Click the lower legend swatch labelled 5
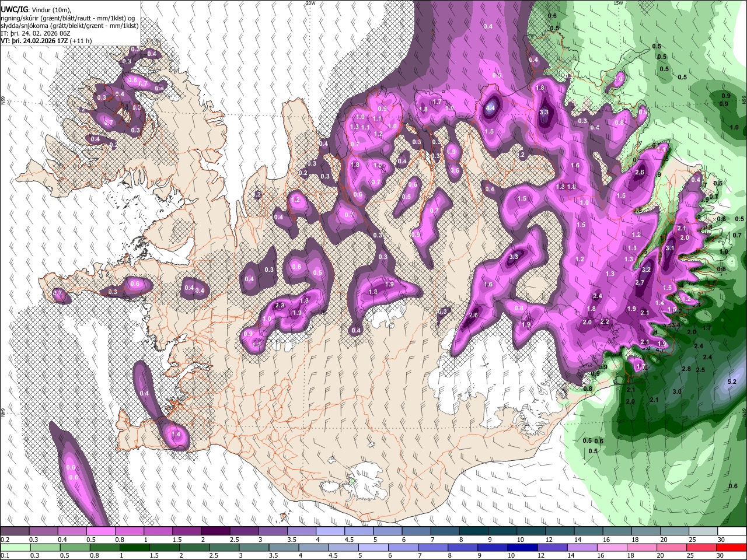747x560 pixels. (373, 547)
